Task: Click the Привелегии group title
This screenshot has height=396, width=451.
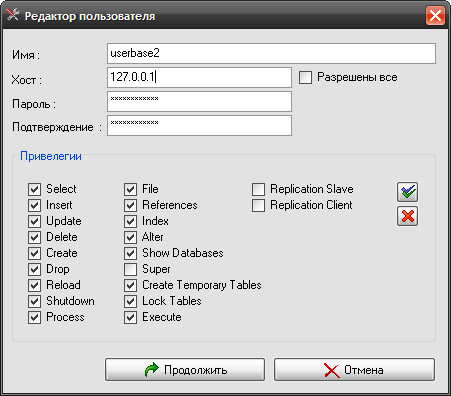Action: 51,156
